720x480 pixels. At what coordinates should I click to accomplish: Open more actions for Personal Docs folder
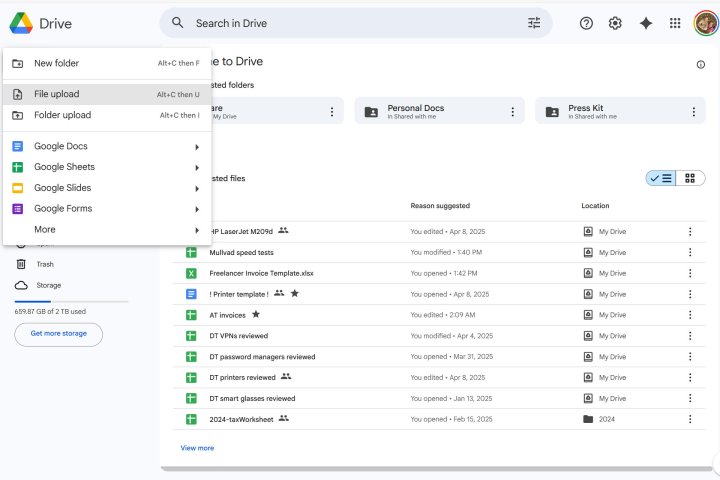click(x=512, y=112)
